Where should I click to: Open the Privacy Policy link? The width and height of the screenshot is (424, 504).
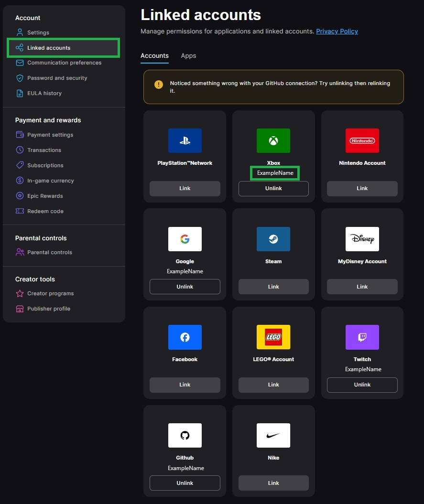coord(337,32)
